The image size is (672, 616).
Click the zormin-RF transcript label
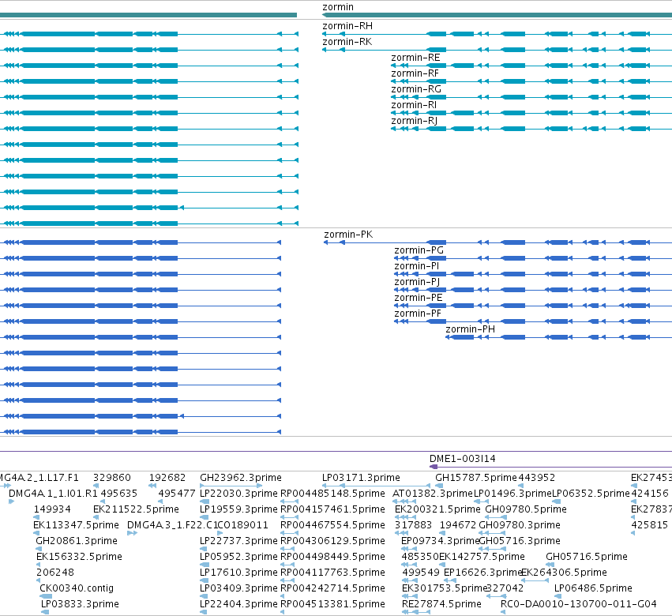(415, 73)
